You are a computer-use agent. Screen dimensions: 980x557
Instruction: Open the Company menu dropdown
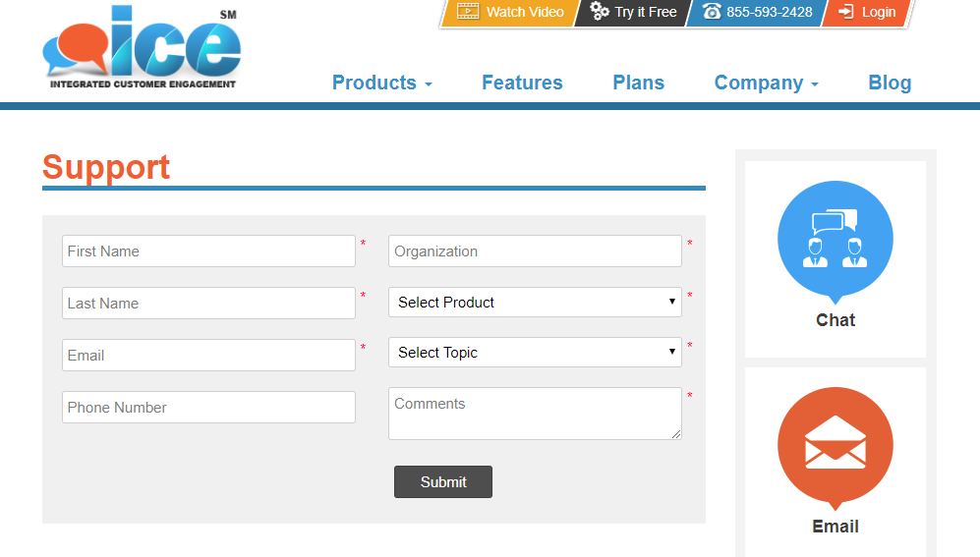tap(766, 84)
